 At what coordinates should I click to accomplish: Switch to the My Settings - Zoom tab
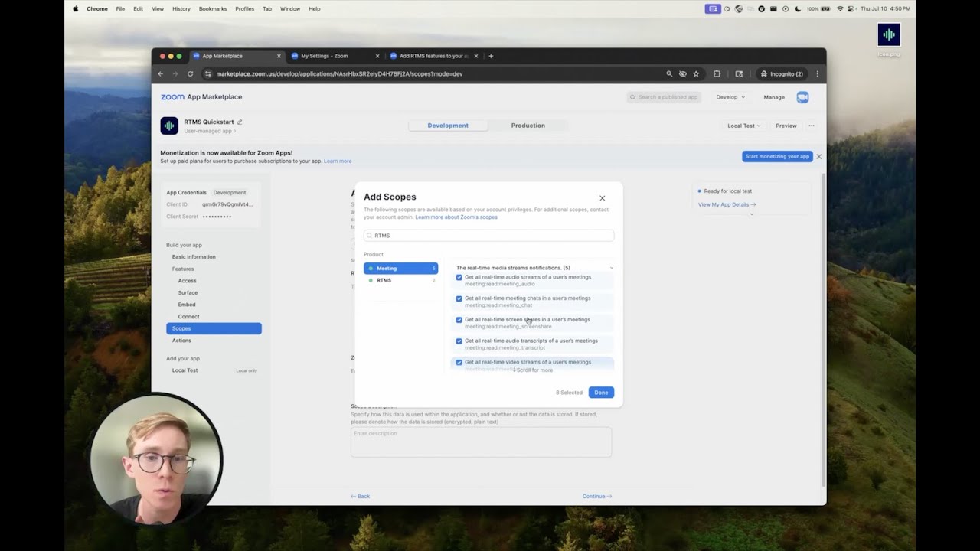click(x=332, y=56)
